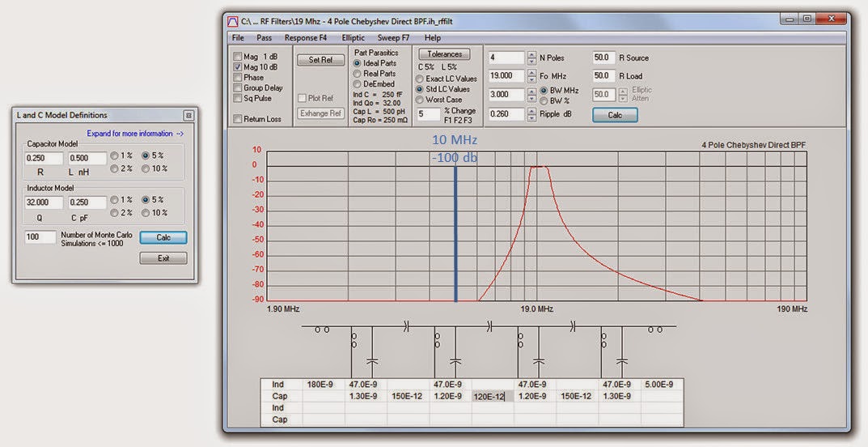This screenshot has width=868, height=447.
Task: Click the Set Ref button
Action: [x=320, y=60]
